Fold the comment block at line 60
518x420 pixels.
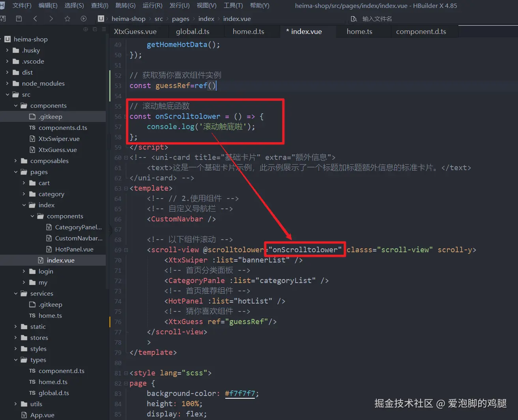tap(126, 157)
